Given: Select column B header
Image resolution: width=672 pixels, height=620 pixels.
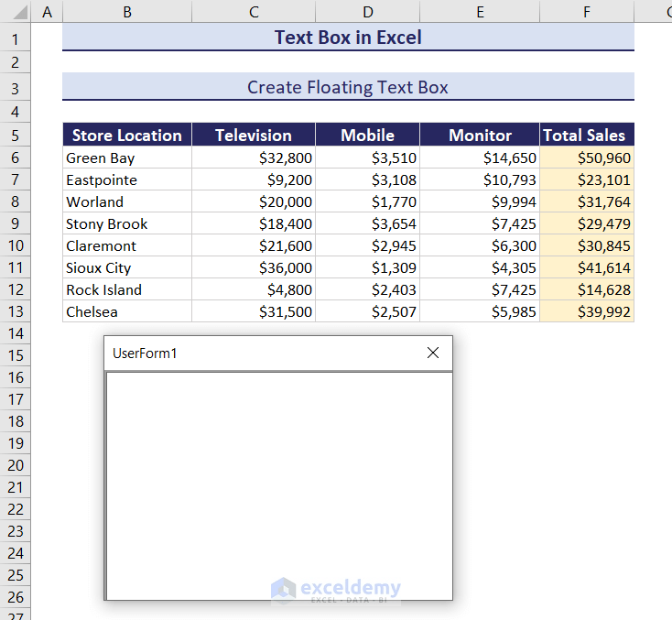Looking at the screenshot, I should 127,12.
